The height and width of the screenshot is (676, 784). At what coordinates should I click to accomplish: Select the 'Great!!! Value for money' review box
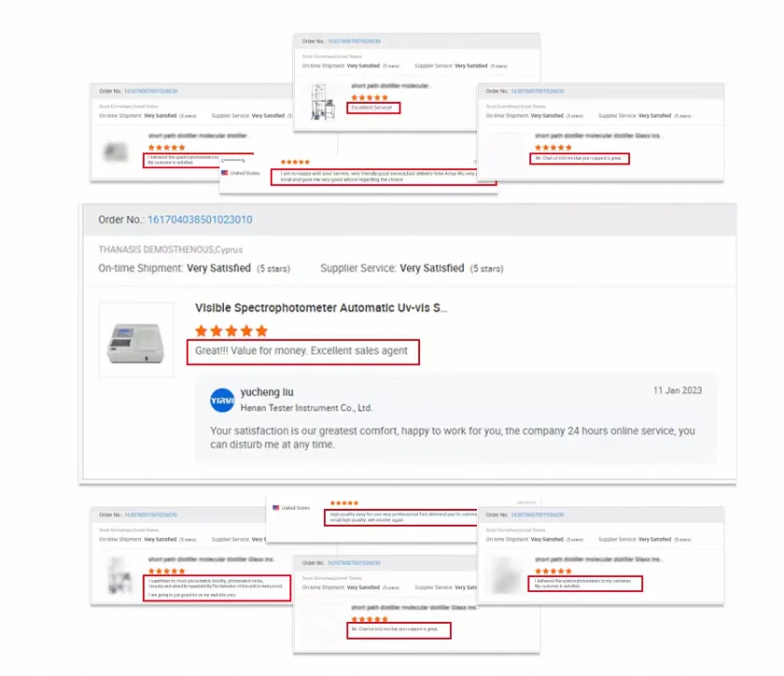pos(303,352)
